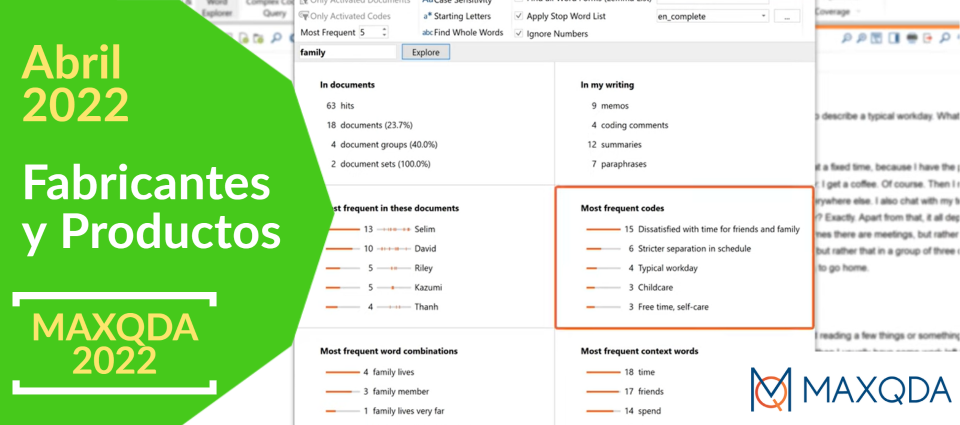Click the 4 coding comments entry
The width and height of the screenshot is (960, 425).
(x=629, y=126)
